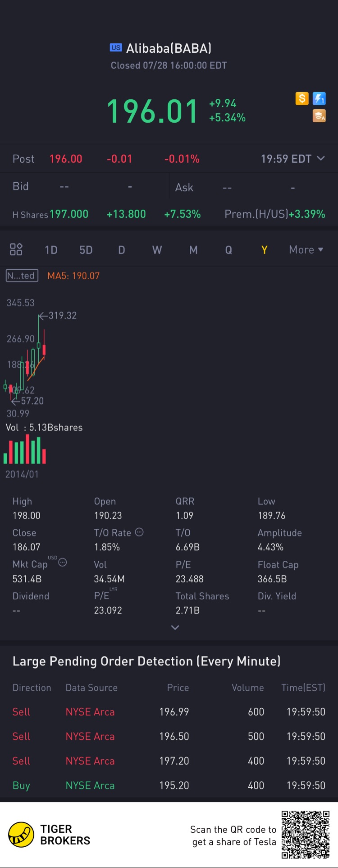This screenshot has width=338, height=868.
Task: Toggle the N...ted adjustment label on the chart
Action: (x=22, y=276)
